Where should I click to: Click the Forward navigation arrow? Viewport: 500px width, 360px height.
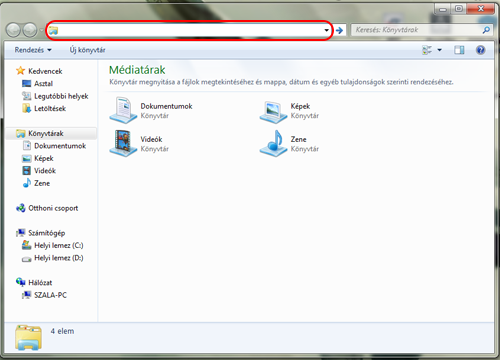[x=30, y=30]
